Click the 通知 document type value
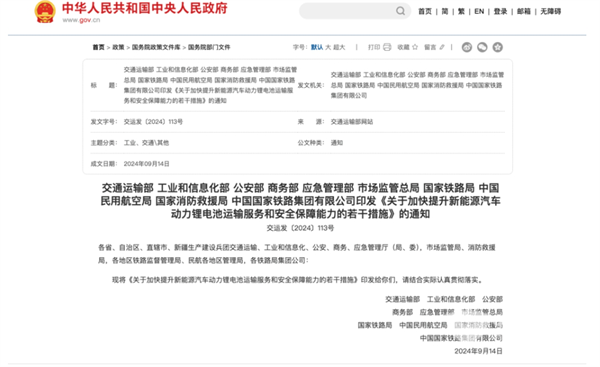 [x=337, y=143]
